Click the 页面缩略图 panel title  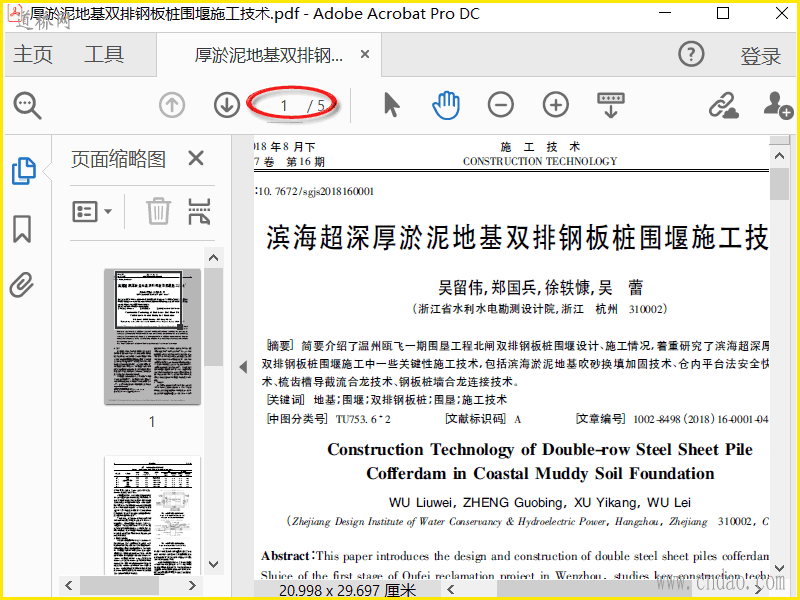[118, 159]
